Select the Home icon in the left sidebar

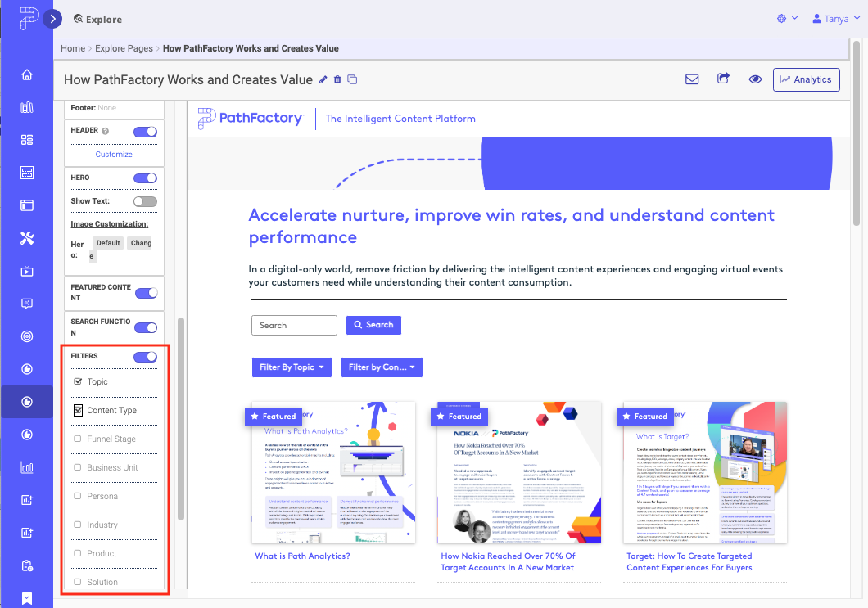click(27, 74)
